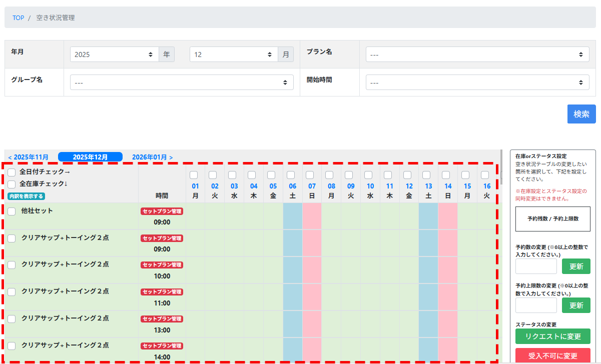
Task: Go to next month 2026年01月
Action: 152,157
